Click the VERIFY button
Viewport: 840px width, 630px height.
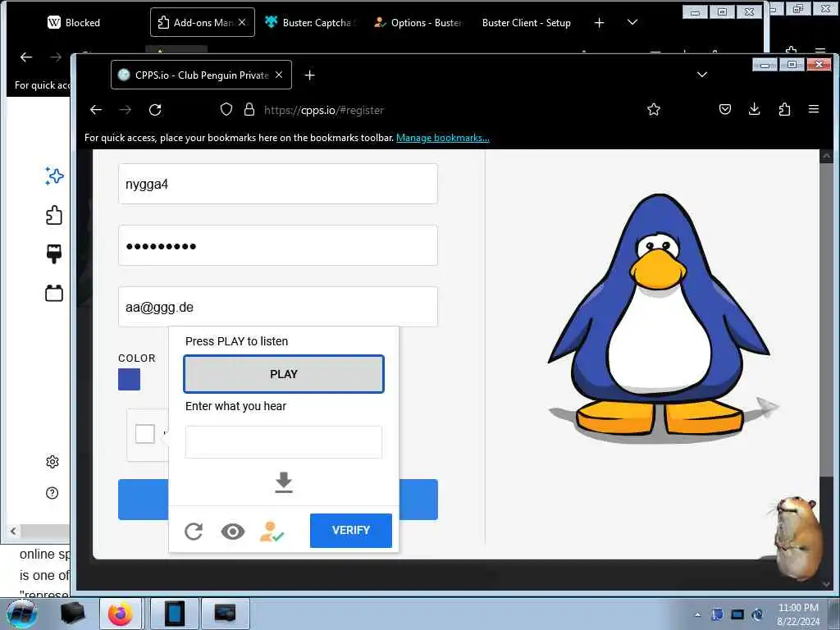[x=351, y=531]
